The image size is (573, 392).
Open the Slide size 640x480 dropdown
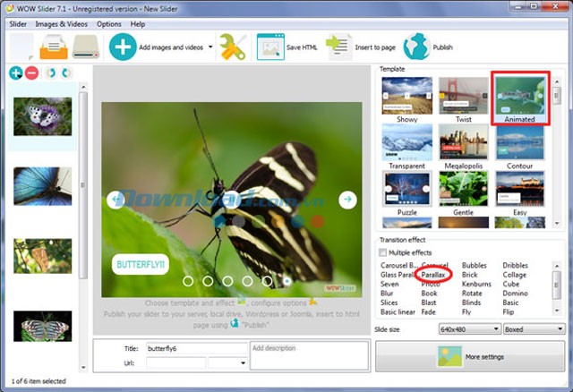(468, 329)
